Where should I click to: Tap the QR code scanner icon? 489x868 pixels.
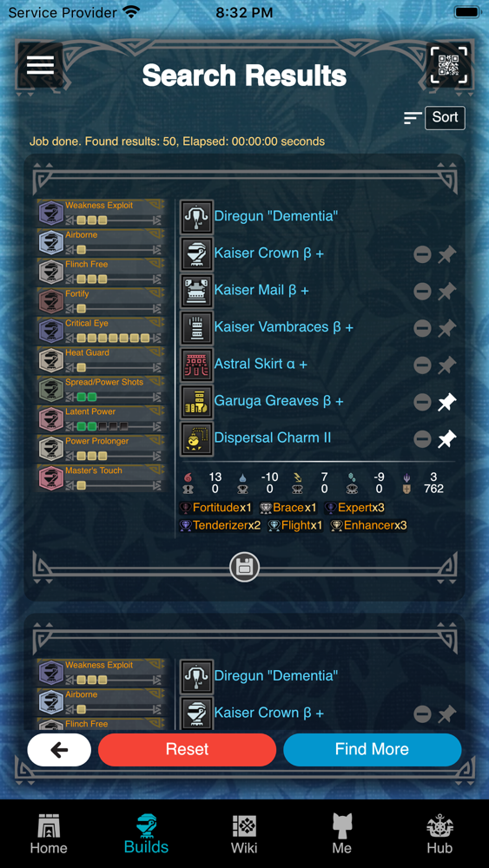(448, 65)
